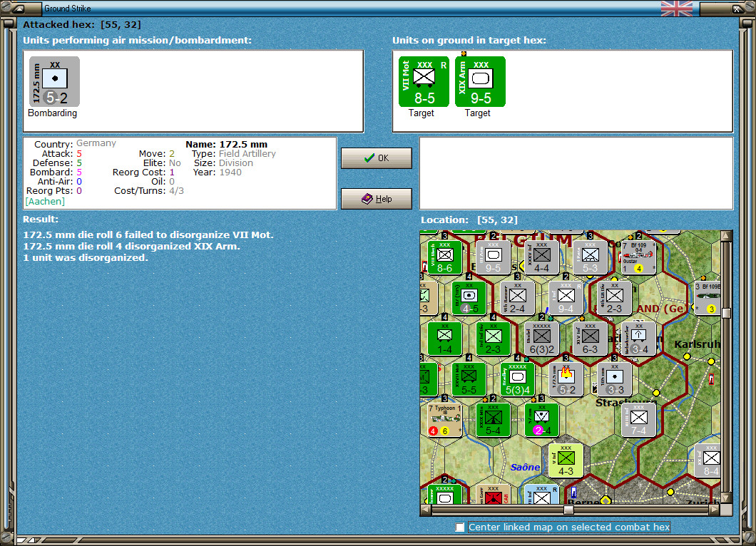Click the XXXV Inf 4-4 counter on map
The height and width of the screenshot is (546, 756).
click(x=541, y=257)
